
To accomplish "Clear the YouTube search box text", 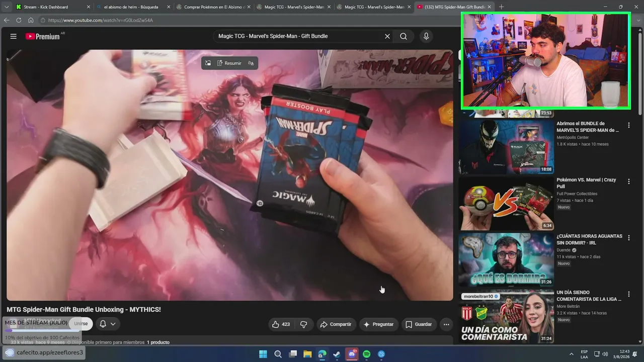I will pos(387,36).
